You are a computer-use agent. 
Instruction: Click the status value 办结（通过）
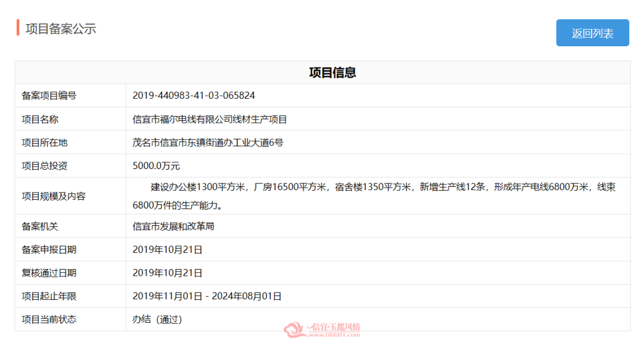point(157,319)
